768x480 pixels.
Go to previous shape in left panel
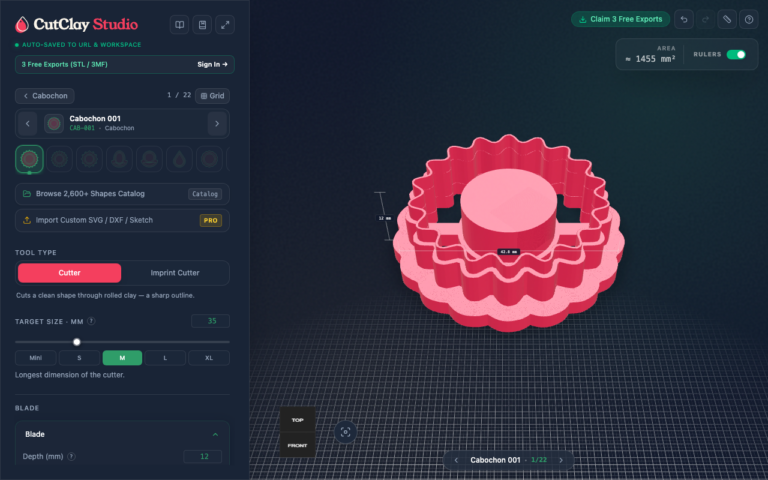(x=27, y=124)
